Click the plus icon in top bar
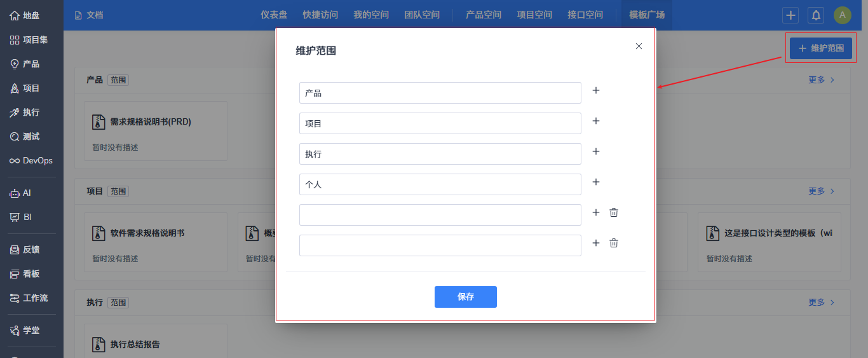The height and width of the screenshot is (358, 868). click(790, 15)
